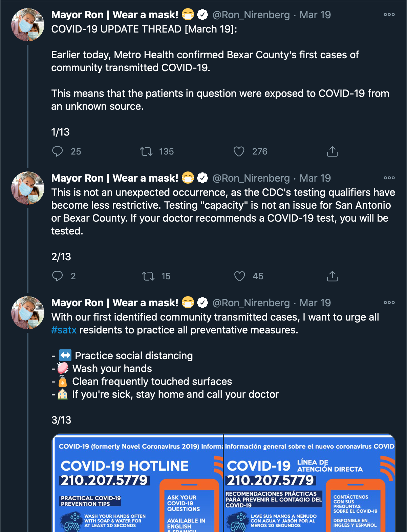Open more options on the 2/13 tweet
Screen dimensions: 407x532
pyautogui.click(x=389, y=178)
